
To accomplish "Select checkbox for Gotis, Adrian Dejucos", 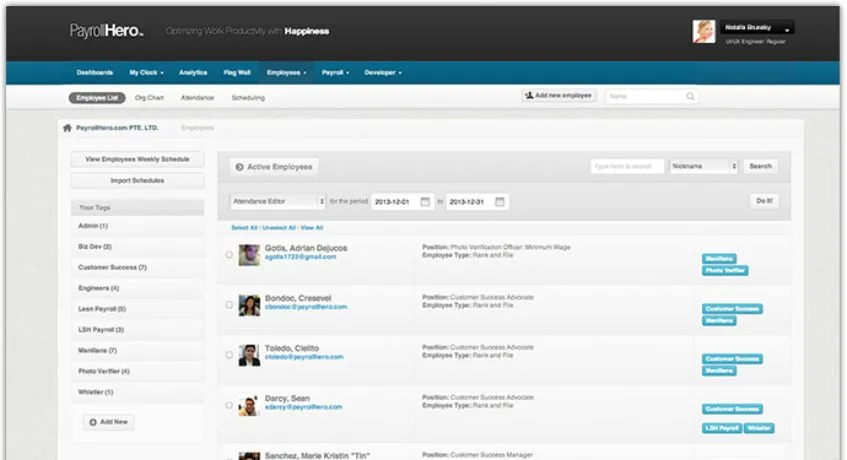I will [229, 254].
